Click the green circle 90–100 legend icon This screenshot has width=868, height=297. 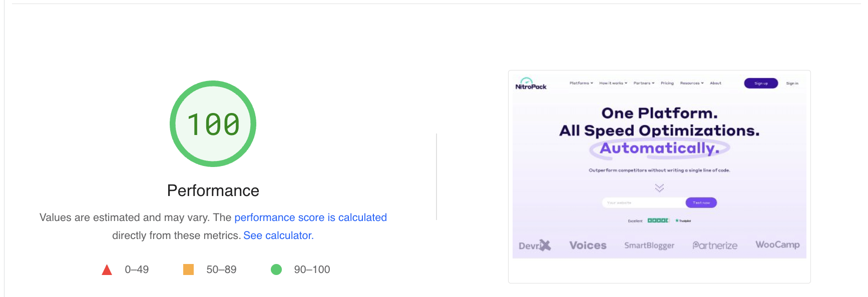276,269
